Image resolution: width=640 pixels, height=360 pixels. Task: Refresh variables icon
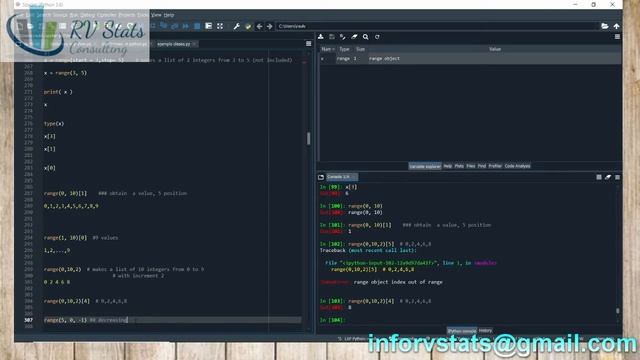[x=377, y=37]
